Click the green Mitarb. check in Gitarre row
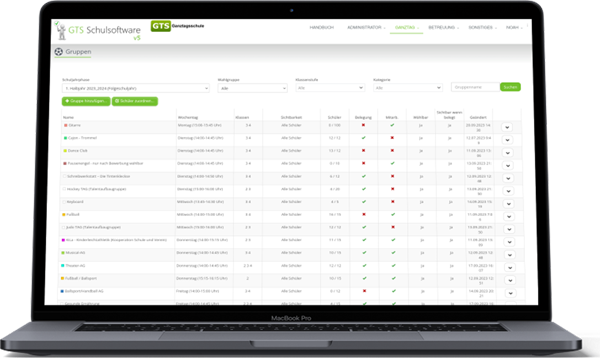The width and height of the screenshot is (600, 360). (392, 125)
